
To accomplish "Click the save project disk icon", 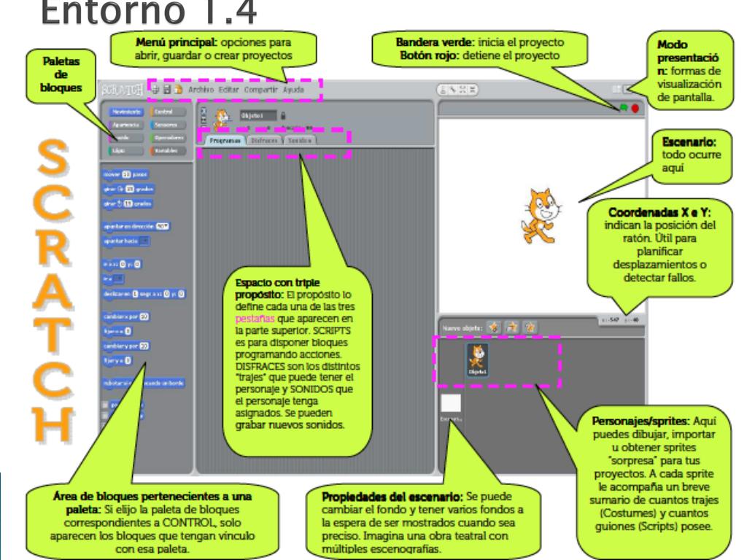I will (167, 89).
